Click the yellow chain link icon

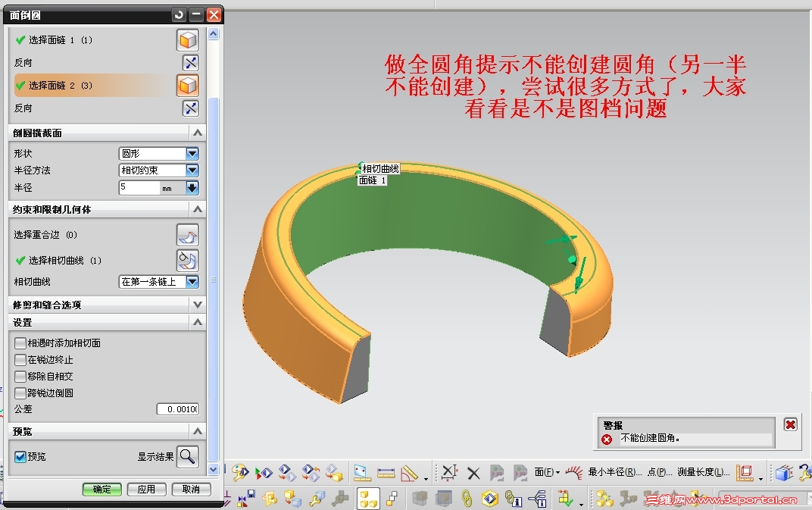pyautogui.click(x=467, y=499)
